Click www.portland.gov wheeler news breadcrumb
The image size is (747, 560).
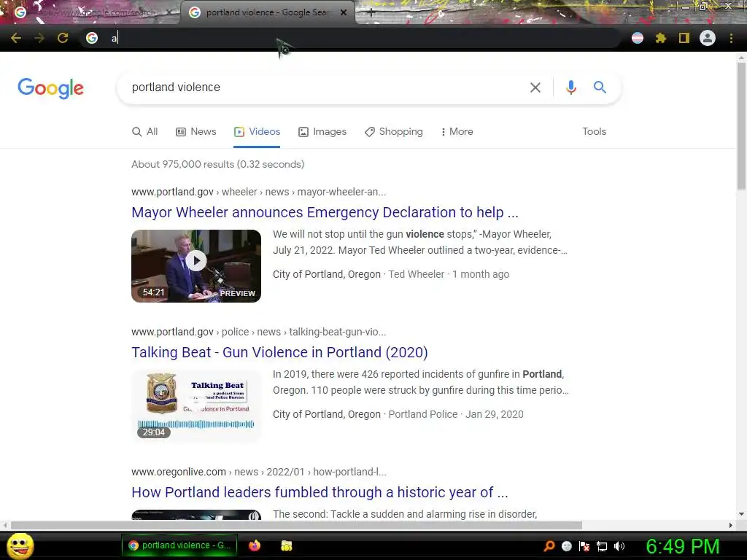click(x=259, y=192)
